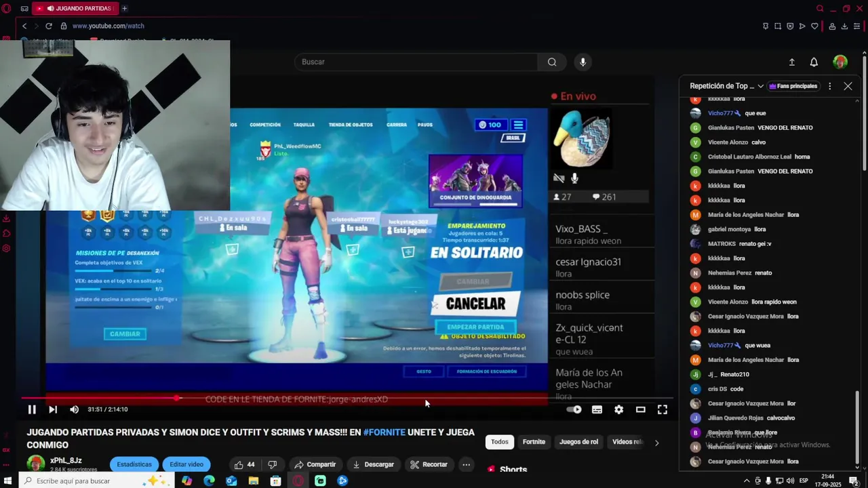Click the heart bookmark icon in toolbar
868x488 pixels.
tap(814, 26)
